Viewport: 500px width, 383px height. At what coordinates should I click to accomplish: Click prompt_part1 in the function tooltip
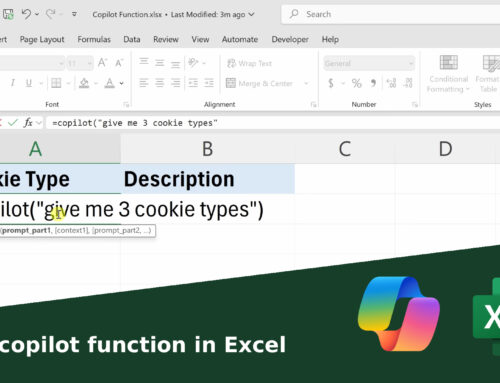[x=27, y=230]
